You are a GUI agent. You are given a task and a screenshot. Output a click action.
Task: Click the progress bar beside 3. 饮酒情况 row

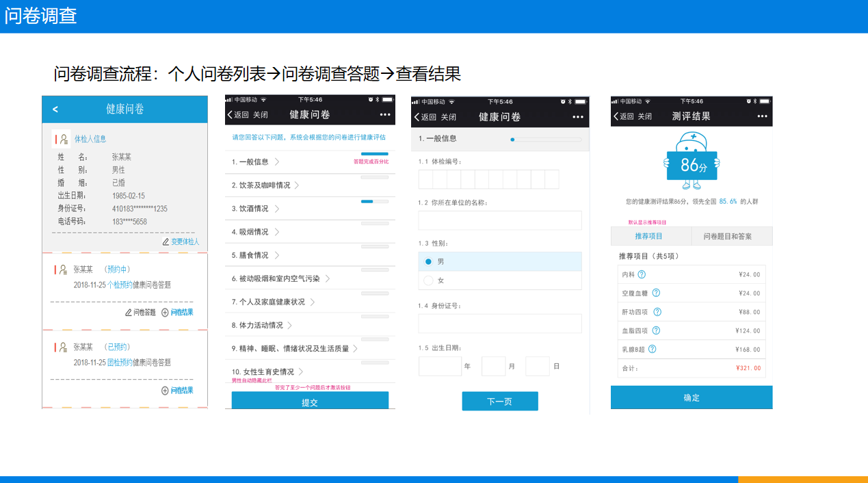(x=374, y=201)
